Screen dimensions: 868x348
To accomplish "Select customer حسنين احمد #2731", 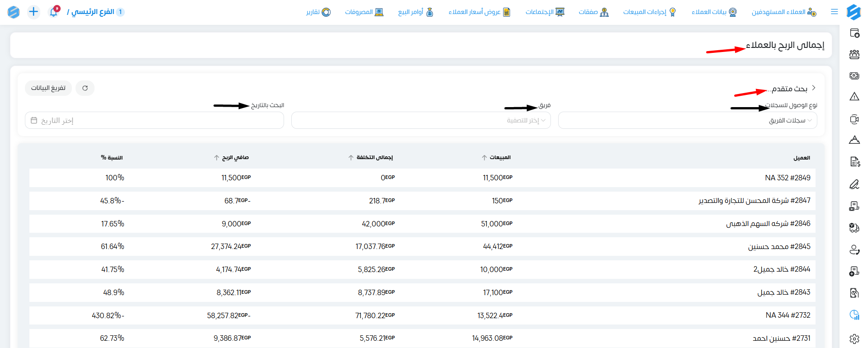I will pyautogui.click(x=782, y=338).
